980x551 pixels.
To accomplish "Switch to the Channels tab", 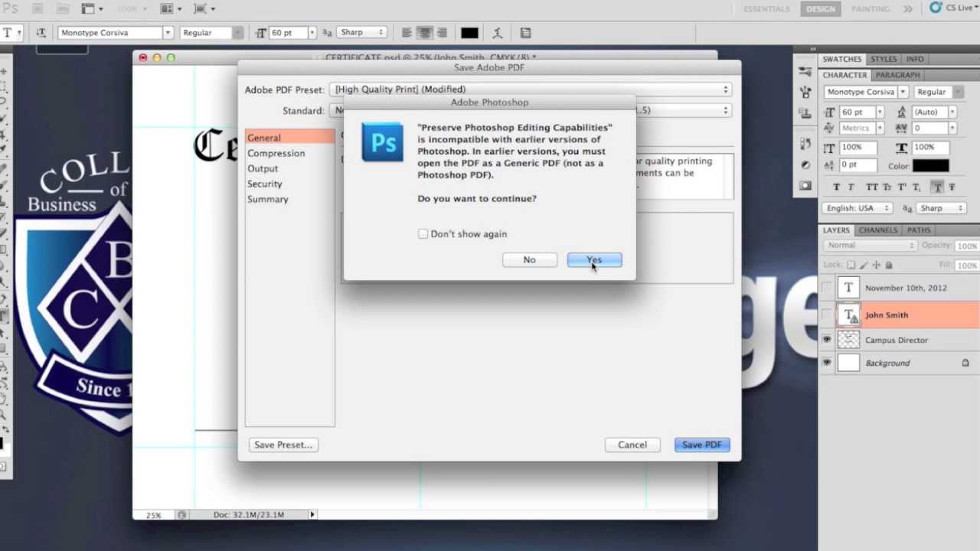I will pyautogui.click(x=877, y=230).
